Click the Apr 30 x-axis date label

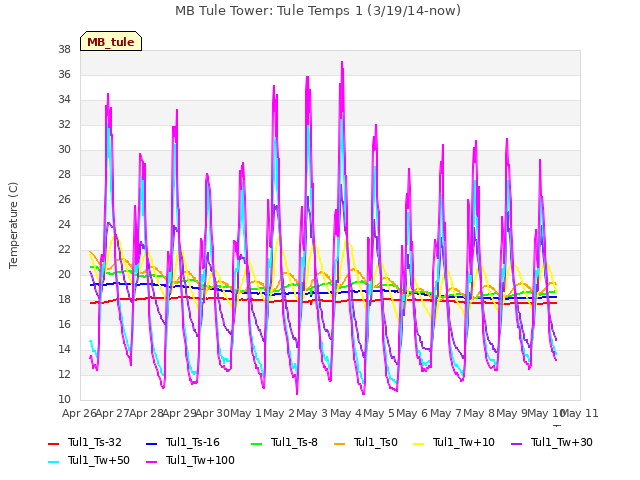(212, 413)
